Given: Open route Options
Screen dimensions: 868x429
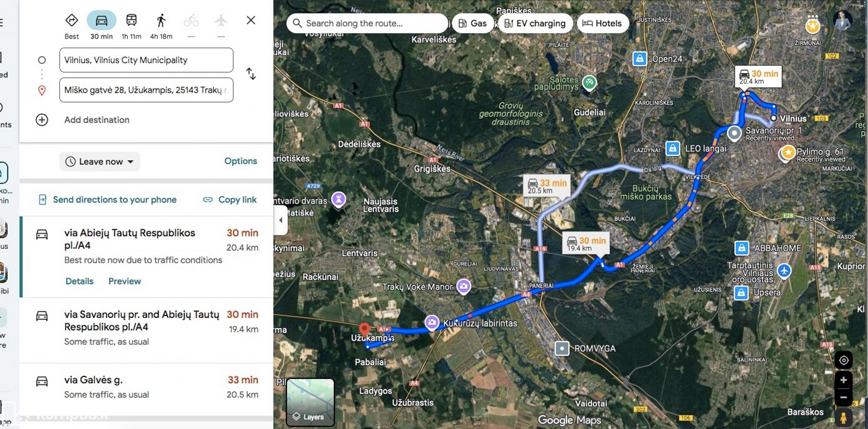Looking at the screenshot, I should (241, 161).
